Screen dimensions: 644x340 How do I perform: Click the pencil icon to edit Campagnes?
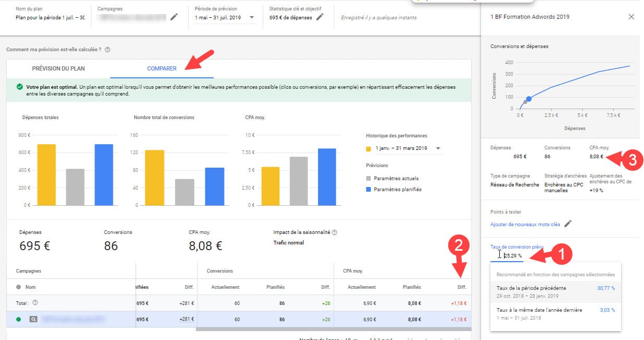[174, 16]
